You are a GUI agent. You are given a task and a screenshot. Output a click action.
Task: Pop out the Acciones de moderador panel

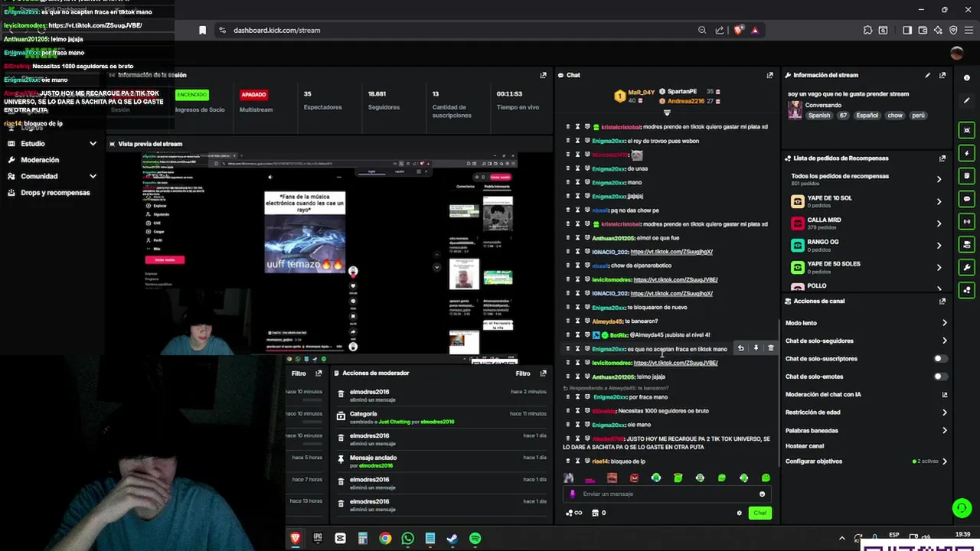[x=543, y=373]
